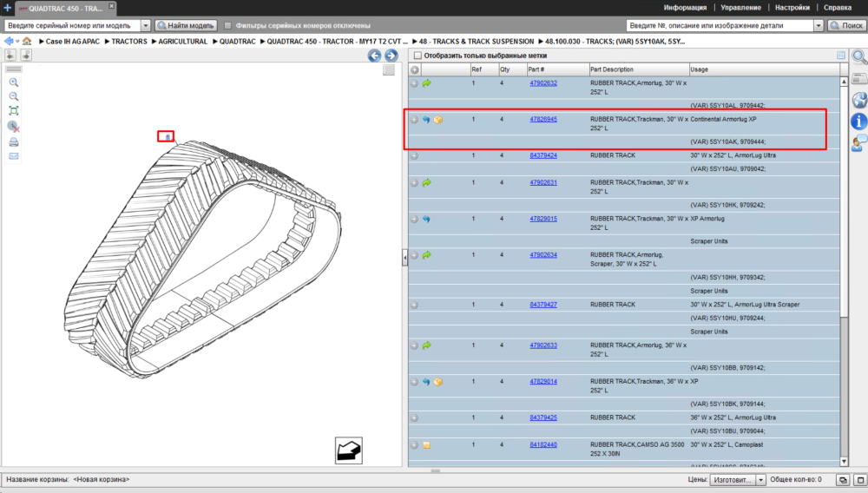Collapse the diagram panel with the splitter handle
The height and width of the screenshot is (493, 868).
[404, 257]
